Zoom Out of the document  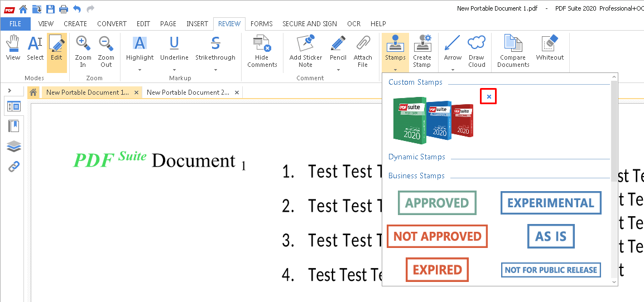pyautogui.click(x=106, y=52)
